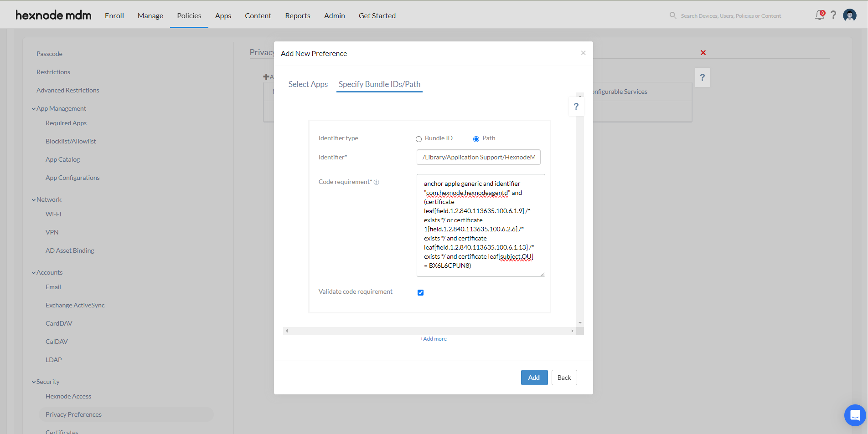Open Hexnode Access settings
868x434 pixels.
click(68, 396)
